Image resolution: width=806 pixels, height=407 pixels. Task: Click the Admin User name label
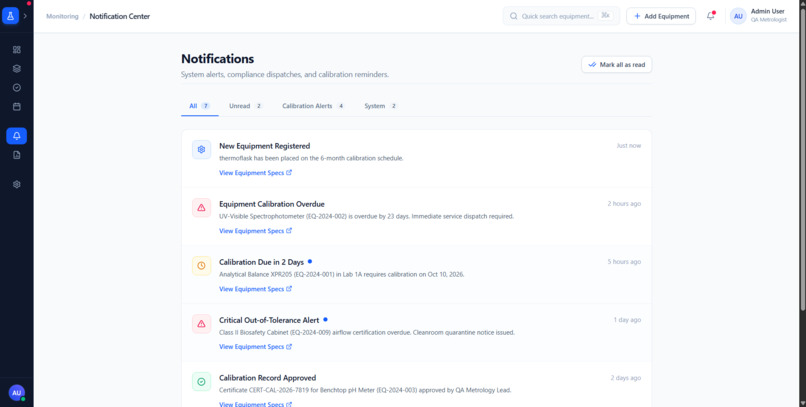click(767, 11)
